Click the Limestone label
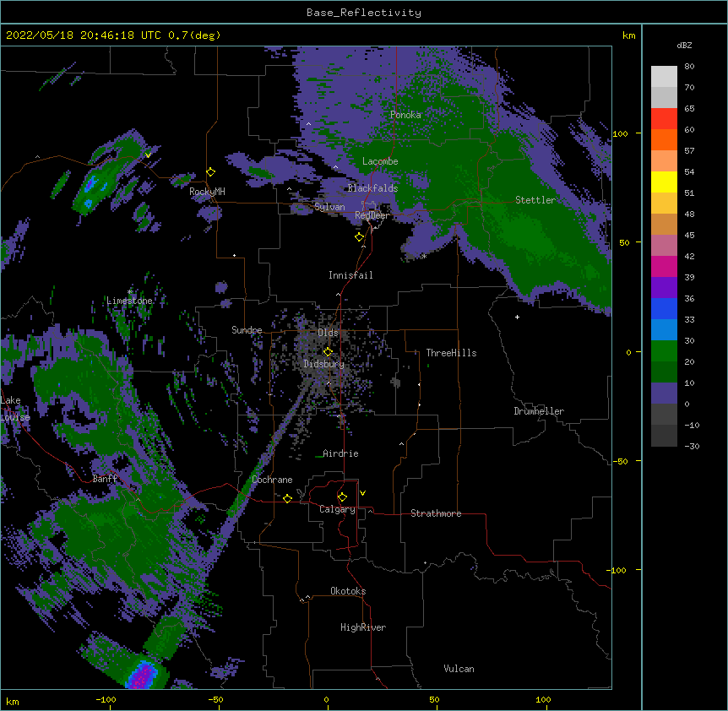This screenshot has height=711, width=728. click(129, 301)
